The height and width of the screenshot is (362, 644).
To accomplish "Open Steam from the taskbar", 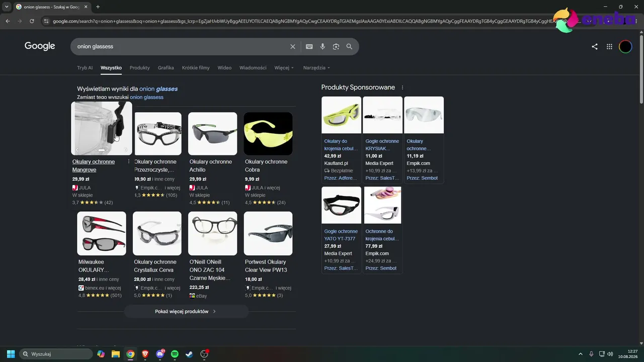I will pyautogui.click(x=189, y=354).
